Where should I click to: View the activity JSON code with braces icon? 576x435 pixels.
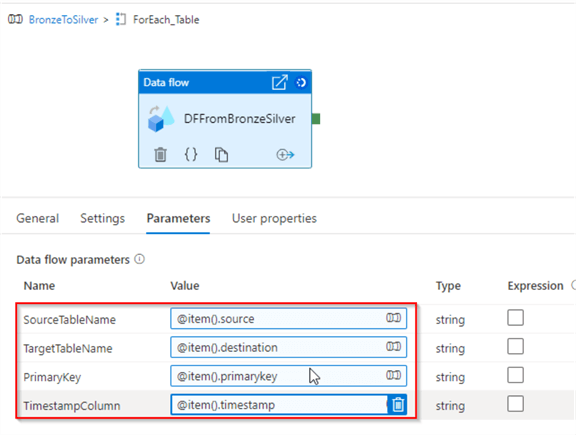(191, 154)
